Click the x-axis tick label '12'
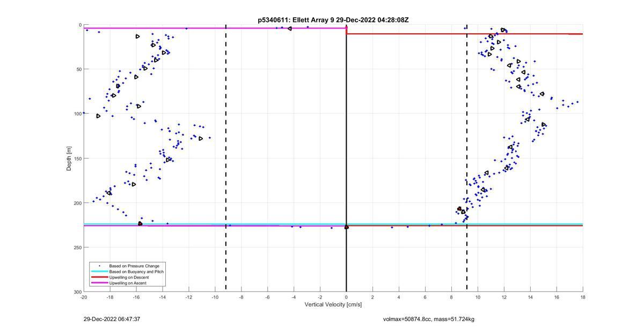Screen dimensions: 644x328 coord(504,297)
